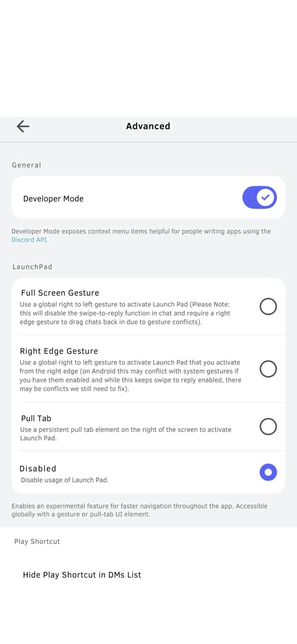Image resolution: width=297 pixels, height=644 pixels.
Task: Disable Developer Mode
Action: pos(259,197)
